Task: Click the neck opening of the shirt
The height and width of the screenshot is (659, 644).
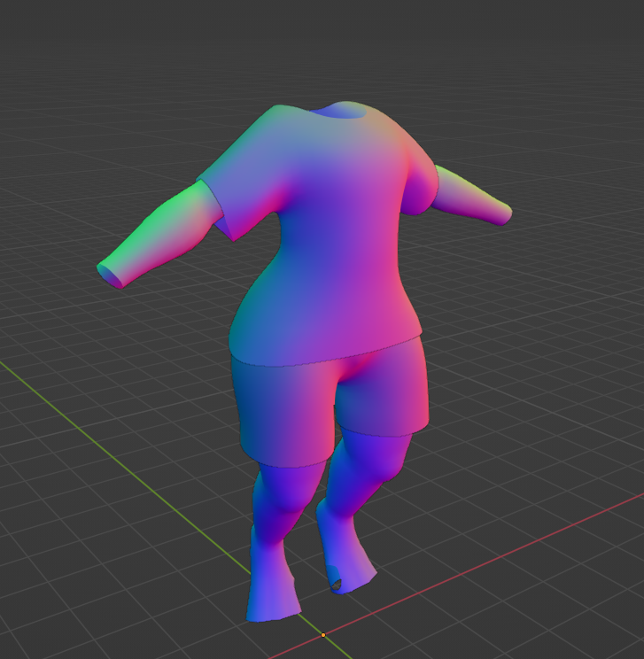Action: point(338,112)
